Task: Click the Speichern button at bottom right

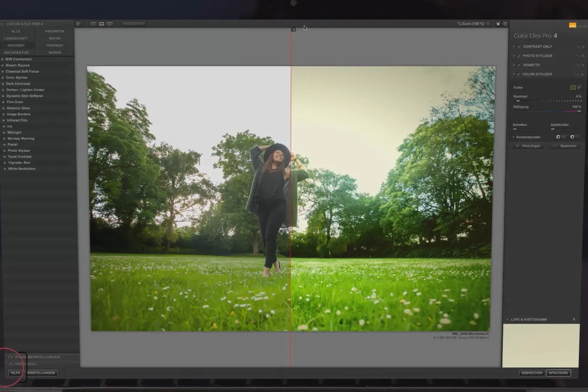Action: pos(559,373)
